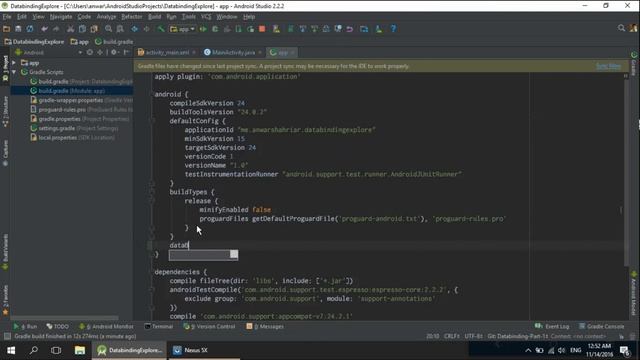
Task: Select gradle-wrapper.properties file
Action: [x=81, y=100]
